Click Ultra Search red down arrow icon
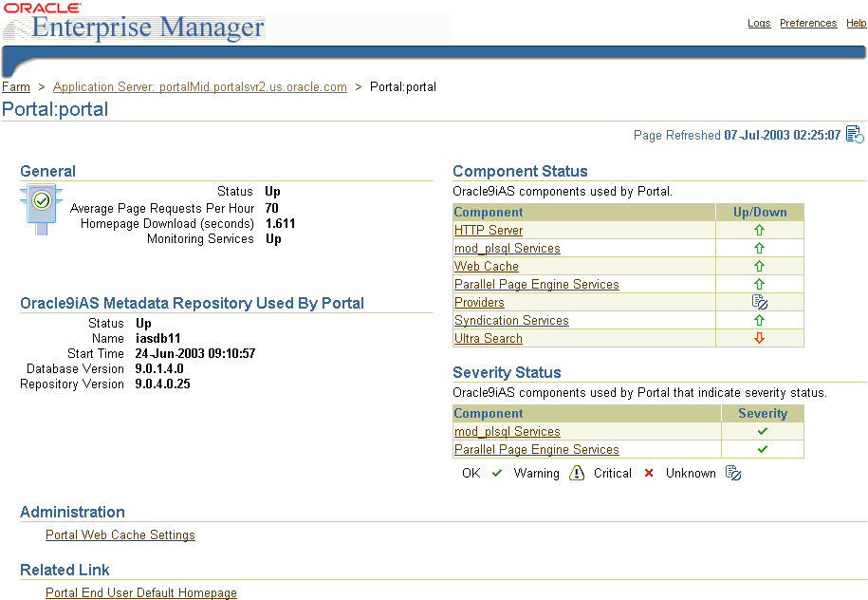This screenshot has height=600, width=868. click(759, 338)
